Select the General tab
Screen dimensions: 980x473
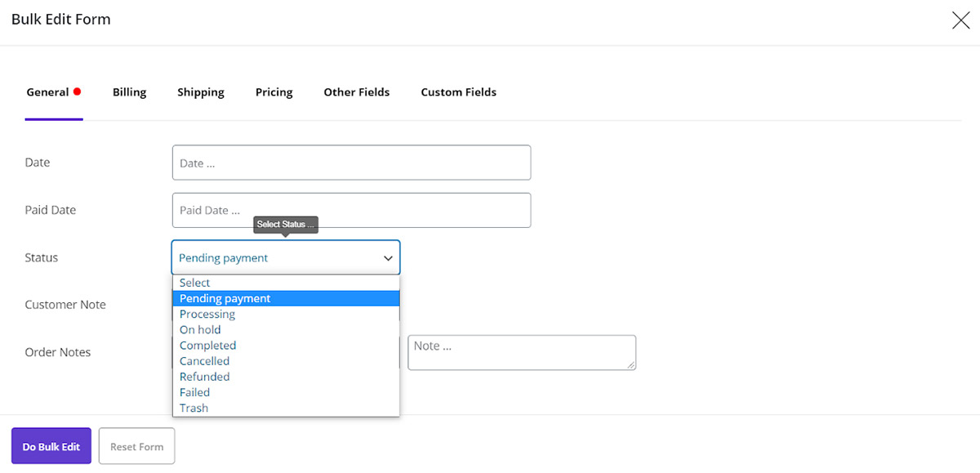[x=48, y=92]
